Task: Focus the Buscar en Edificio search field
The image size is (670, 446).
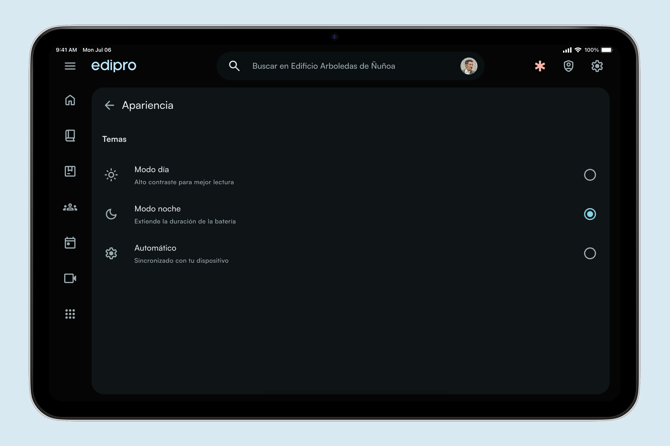Action: 350,66
